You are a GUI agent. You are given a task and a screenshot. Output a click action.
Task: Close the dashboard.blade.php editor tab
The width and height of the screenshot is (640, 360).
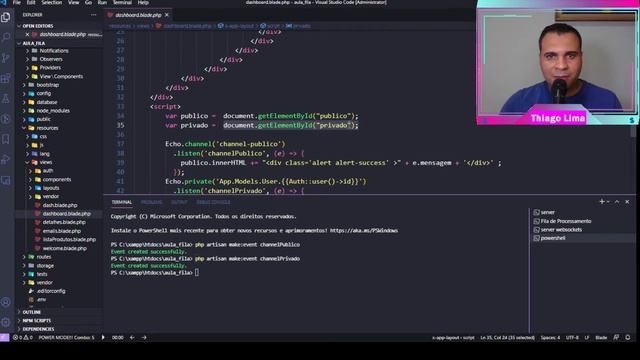[x=167, y=15]
